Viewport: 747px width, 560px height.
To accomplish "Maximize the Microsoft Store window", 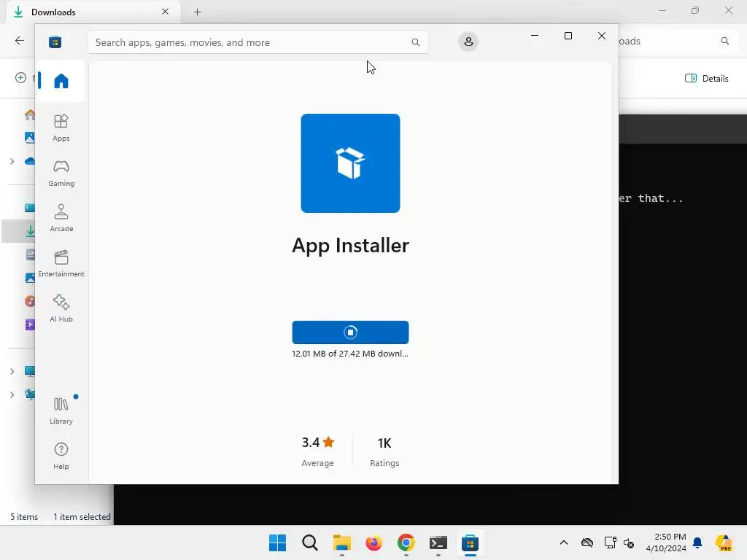I will 568,36.
